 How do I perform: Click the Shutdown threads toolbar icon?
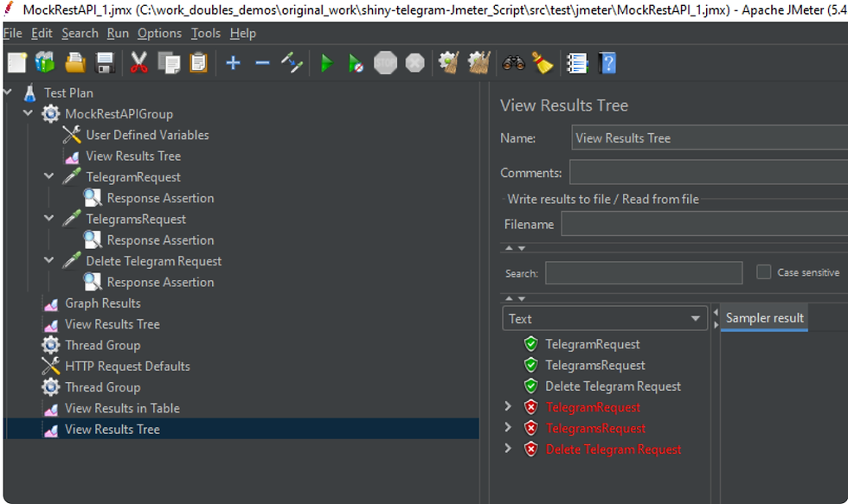pyautogui.click(x=414, y=63)
